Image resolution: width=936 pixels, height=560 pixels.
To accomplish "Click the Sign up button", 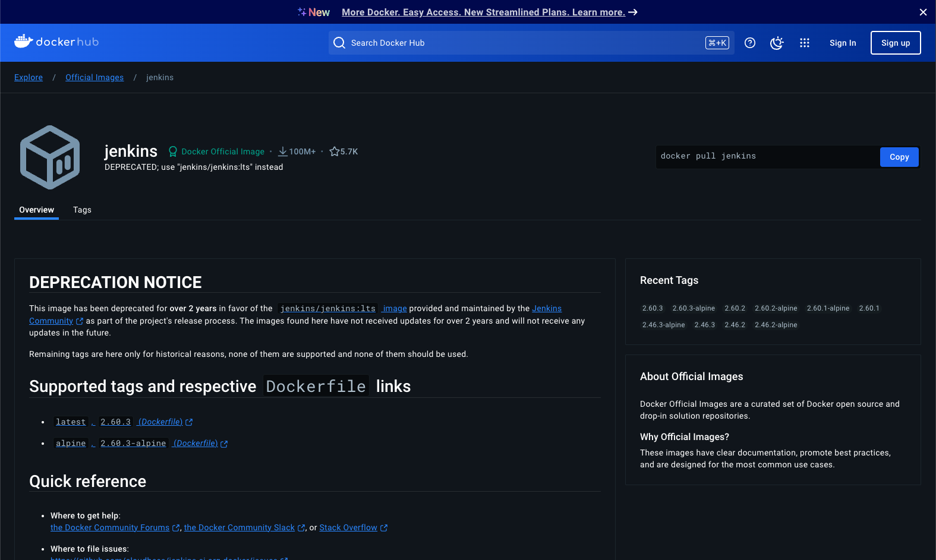I will click(895, 43).
